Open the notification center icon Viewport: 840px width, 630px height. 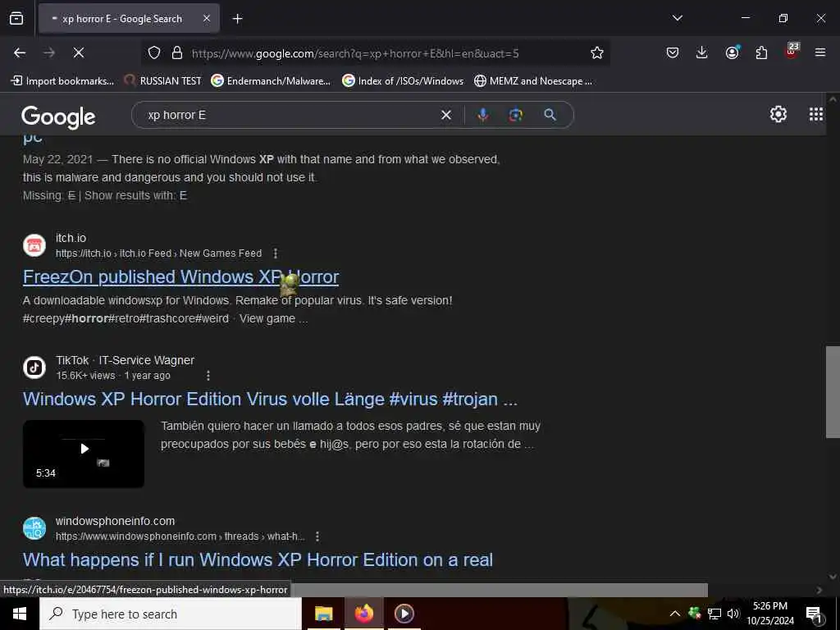(x=813, y=614)
